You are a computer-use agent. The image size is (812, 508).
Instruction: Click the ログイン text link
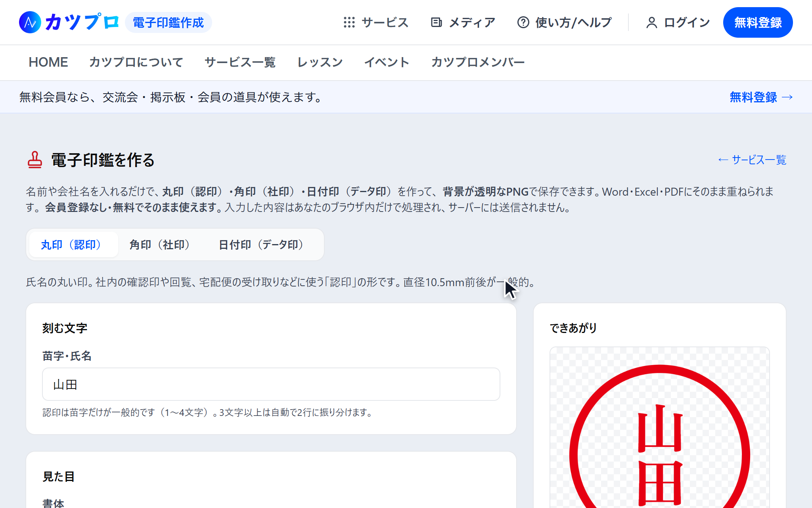tap(687, 23)
